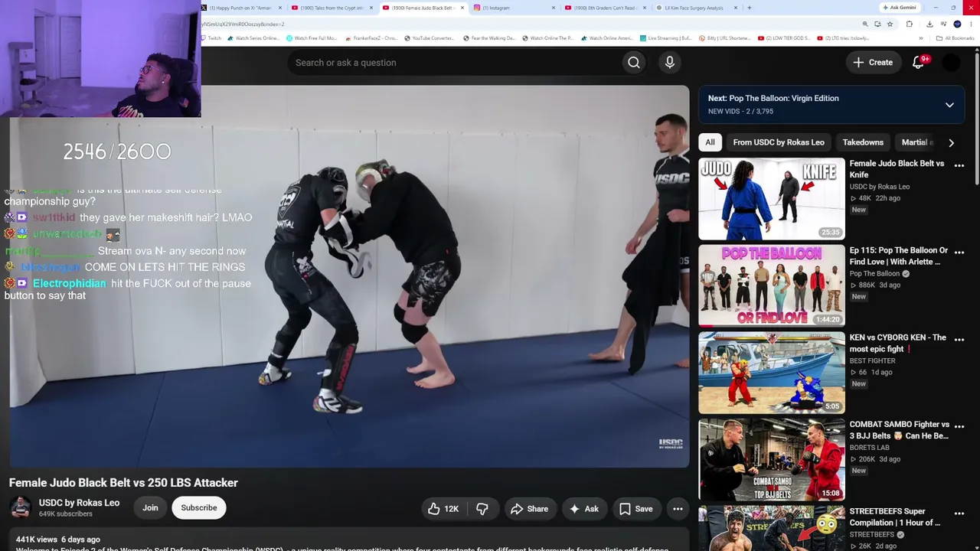Open the account avatar menu
Viewport: 980px width, 551px height.
951,63
